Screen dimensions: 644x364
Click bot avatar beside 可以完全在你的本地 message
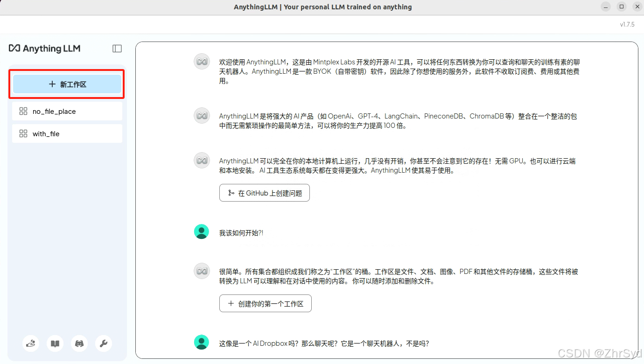click(202, 161)
